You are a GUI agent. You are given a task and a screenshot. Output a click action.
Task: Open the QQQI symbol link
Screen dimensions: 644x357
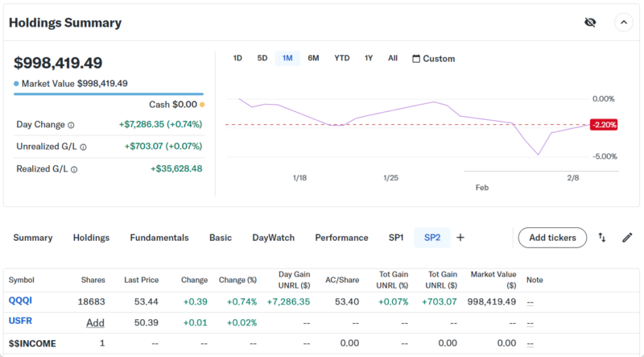pyautogui.click(x=21, y=301)
